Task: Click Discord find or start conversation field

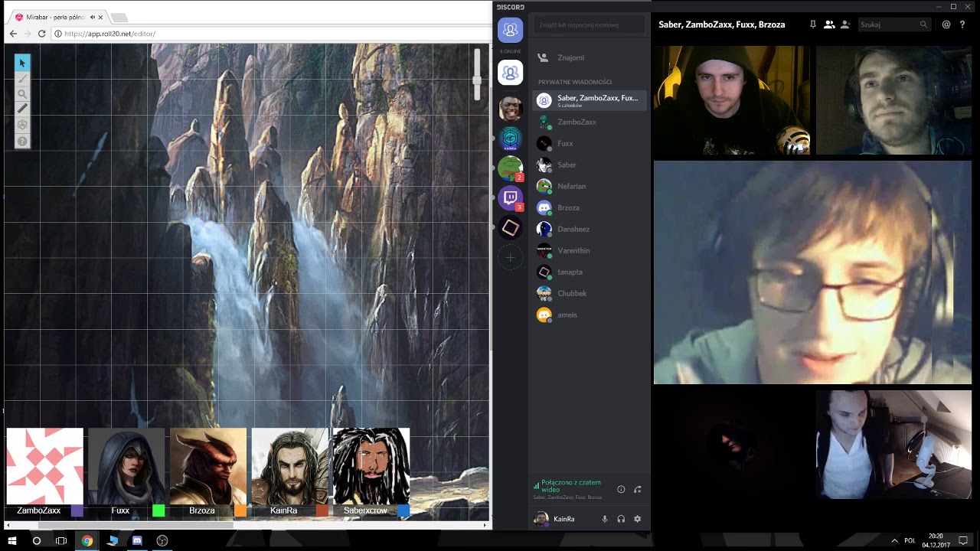Action: point(589,25)
